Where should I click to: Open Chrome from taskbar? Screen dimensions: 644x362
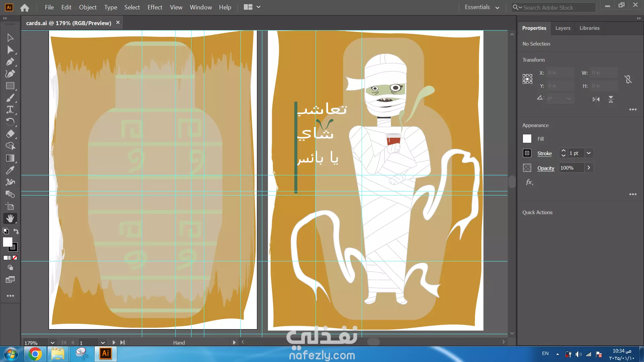click(x=35, y=354)
